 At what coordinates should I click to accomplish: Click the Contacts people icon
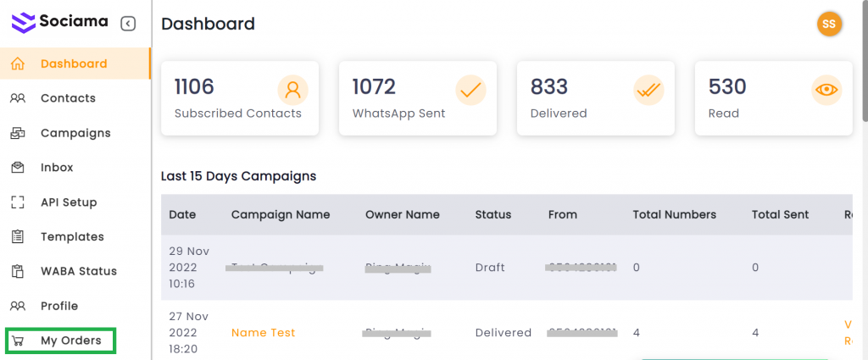tap(18, 98)
